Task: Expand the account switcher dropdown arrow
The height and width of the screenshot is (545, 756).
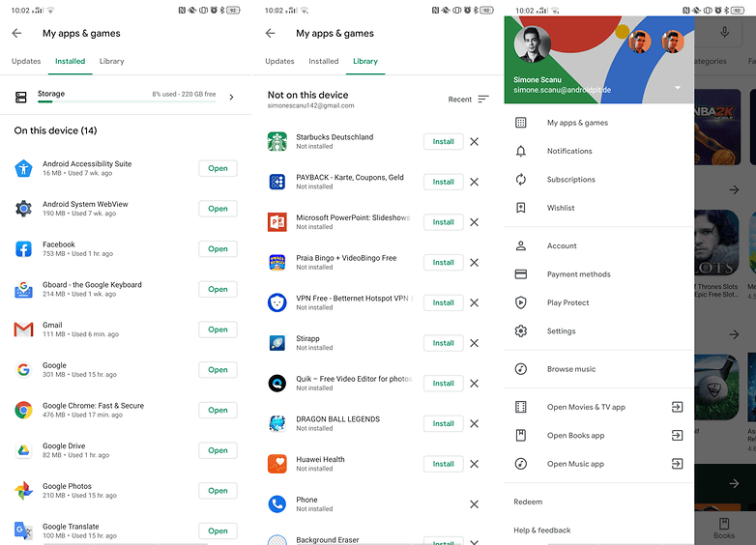Action: tap(678, 88)
